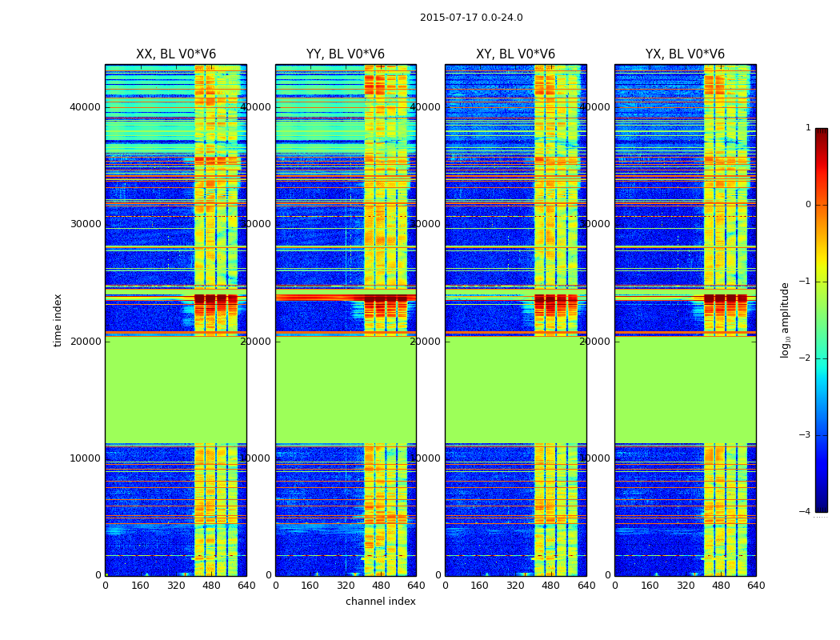Image resolution: width=840 pixels, height=640 pixels.
Task: Click the dark blue bottom of the colorbar
Action: pos(821,504)
